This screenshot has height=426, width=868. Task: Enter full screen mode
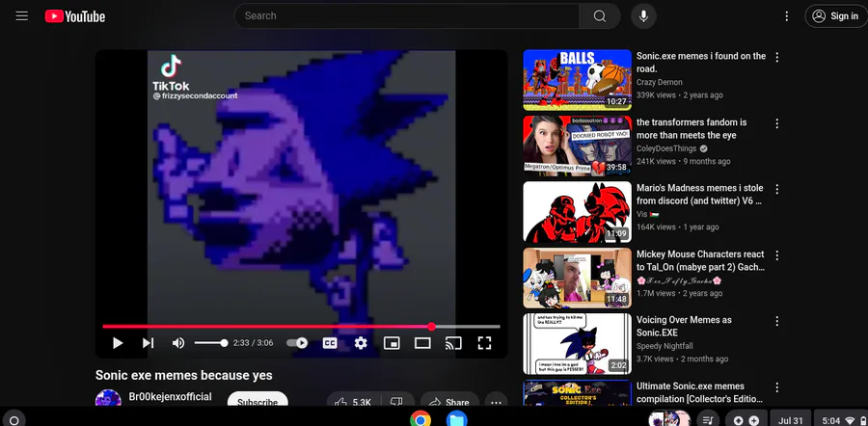pos(484,343)
